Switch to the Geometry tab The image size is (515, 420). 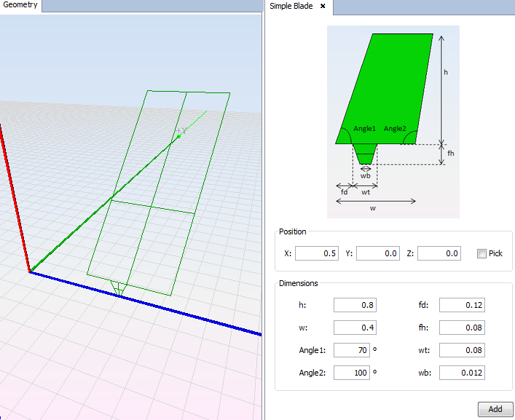click(x=21, y=6)
